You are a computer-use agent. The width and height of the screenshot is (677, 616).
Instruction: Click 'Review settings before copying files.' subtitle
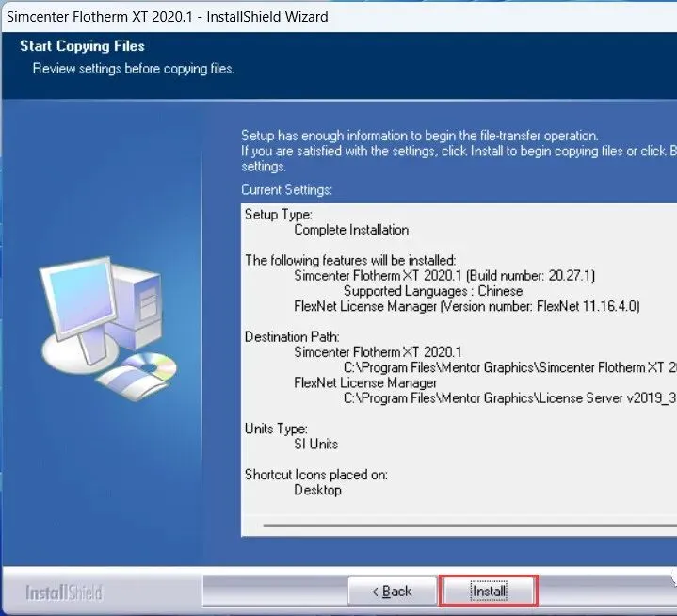tap(134, 69)
